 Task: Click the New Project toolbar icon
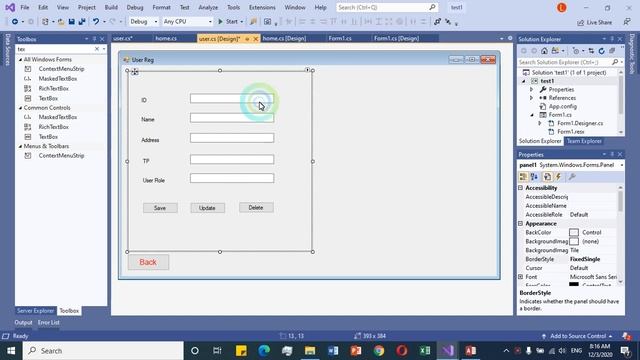pyautogui.click(x=45, y=22)
